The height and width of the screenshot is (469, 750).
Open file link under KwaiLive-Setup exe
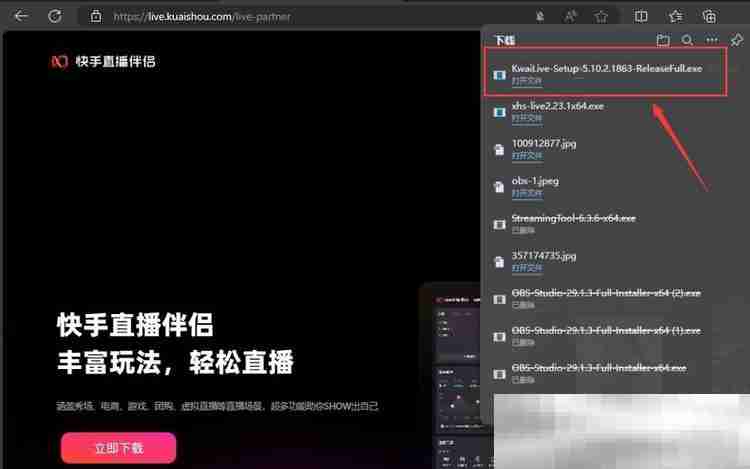(x=527, y=81)
